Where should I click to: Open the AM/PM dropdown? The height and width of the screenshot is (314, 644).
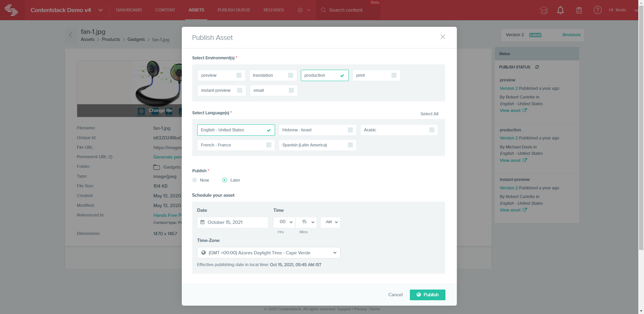click(330, 222)
